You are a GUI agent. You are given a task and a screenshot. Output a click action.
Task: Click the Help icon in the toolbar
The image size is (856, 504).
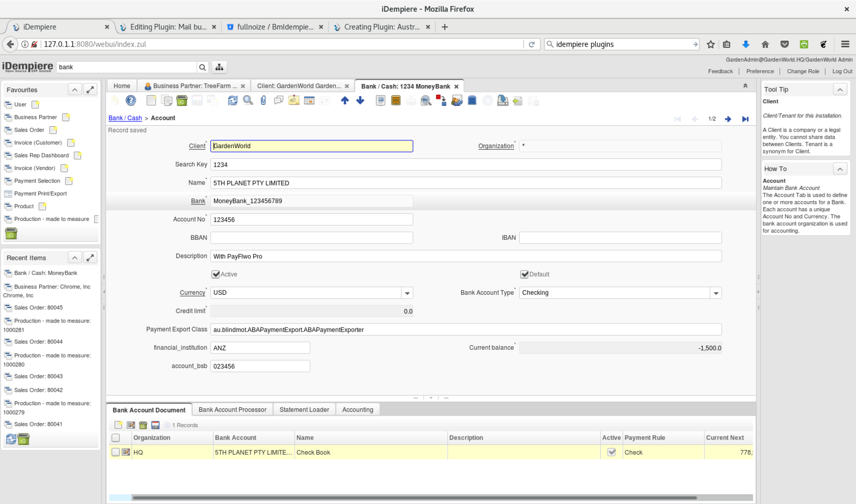(131, 101)
